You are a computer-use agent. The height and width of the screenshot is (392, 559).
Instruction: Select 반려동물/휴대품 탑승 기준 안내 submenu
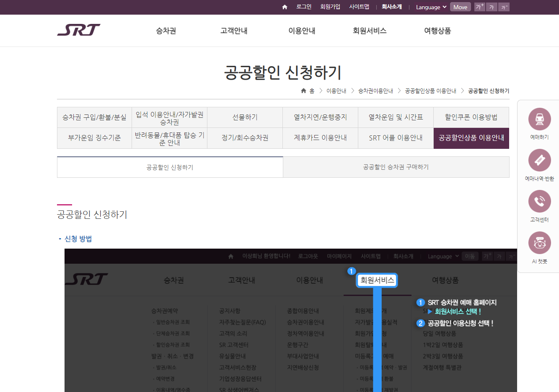point(170,138)
